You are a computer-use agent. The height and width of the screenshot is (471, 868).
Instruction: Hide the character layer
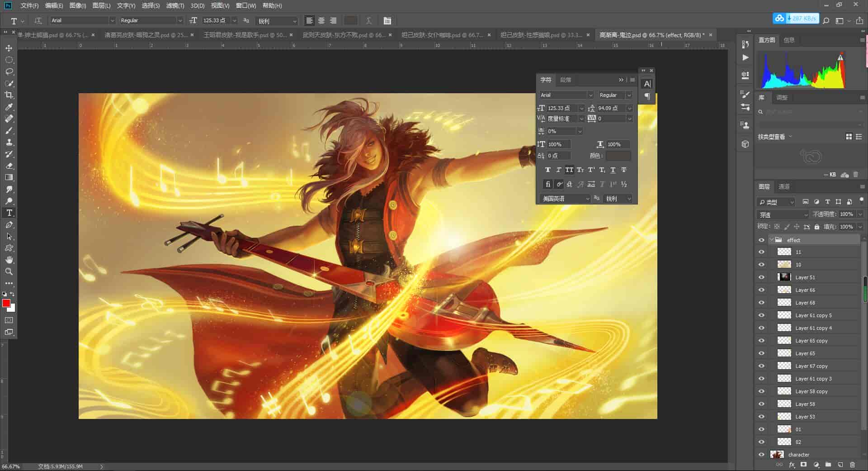click(762, 455)
